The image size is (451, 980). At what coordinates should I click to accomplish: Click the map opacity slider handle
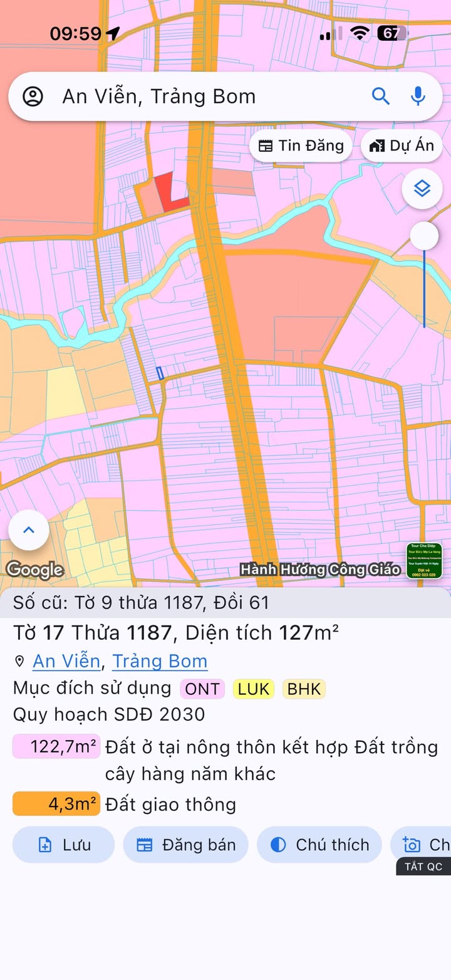point(424,236)
